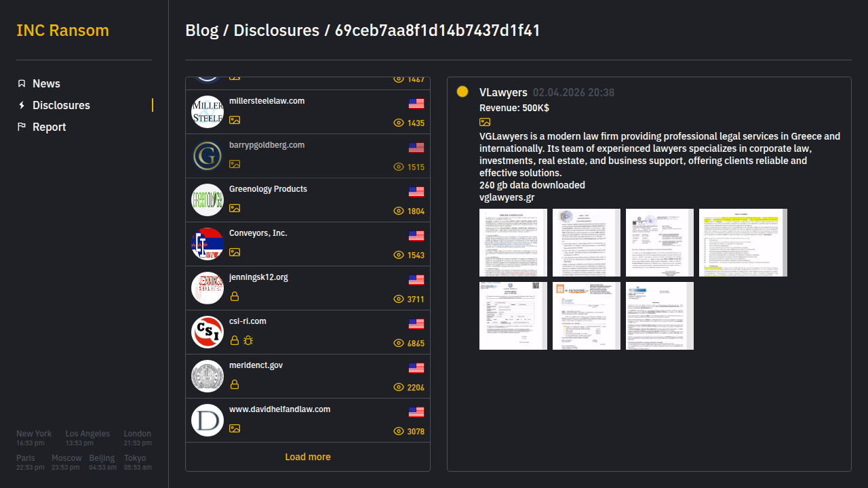Click the eye icon beside 3078 views
This screenshot has height=488, width=868.
pyautogui.click(x=399, y=431)
